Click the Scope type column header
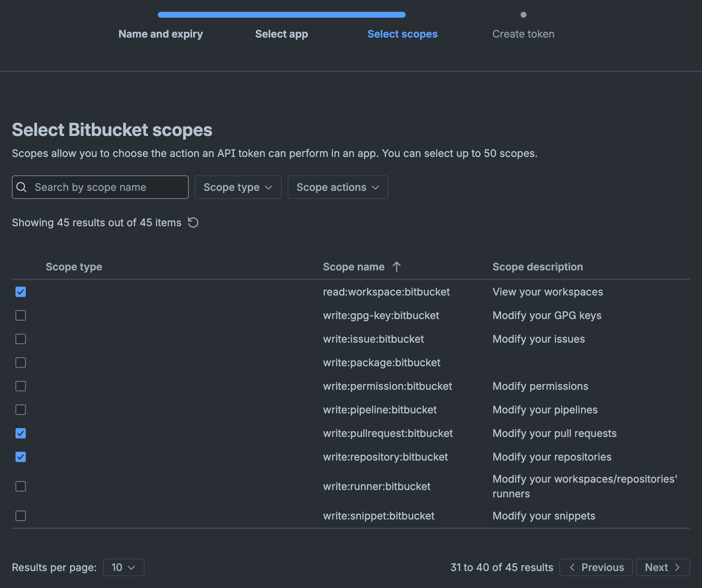Screen dimensions: 702x588 tap(74, 267)
